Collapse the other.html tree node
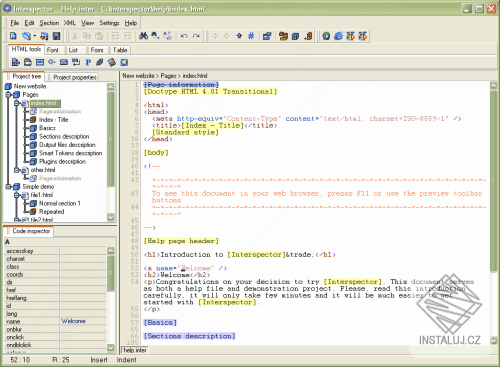Image resolution: width=500 pixels, height=367 pixels. pos(16,170)
